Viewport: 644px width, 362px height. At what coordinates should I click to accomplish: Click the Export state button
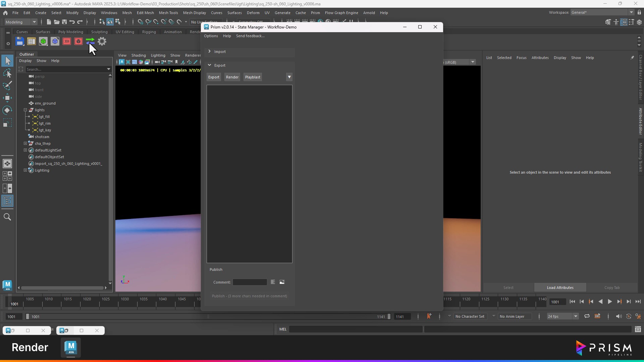click(214, 77)
